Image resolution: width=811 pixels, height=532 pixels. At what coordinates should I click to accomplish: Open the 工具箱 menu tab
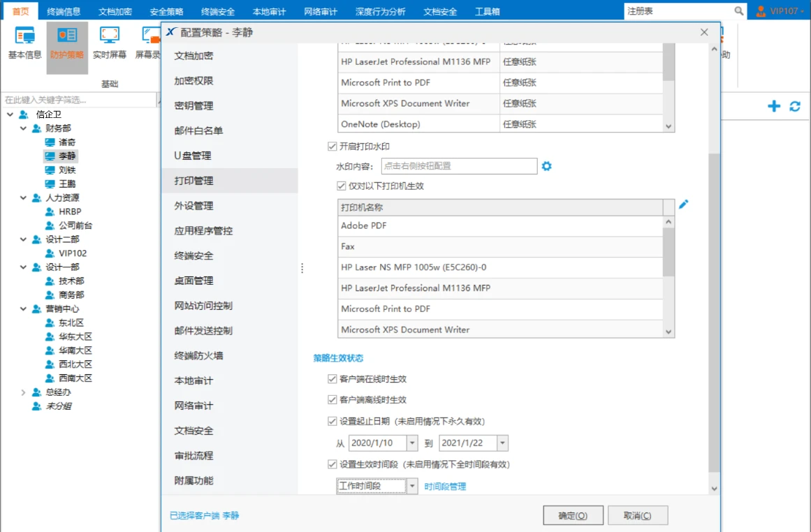pos(487,11)
